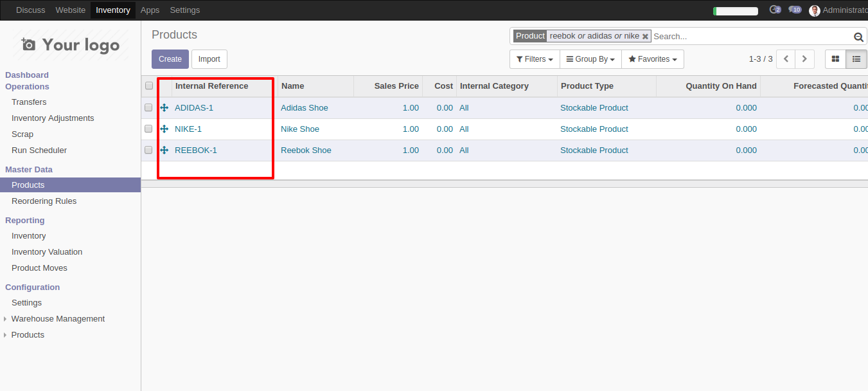Open Reordering Rules in the sidebar
This screenshot has width=868, height=391.
point(44,201)
